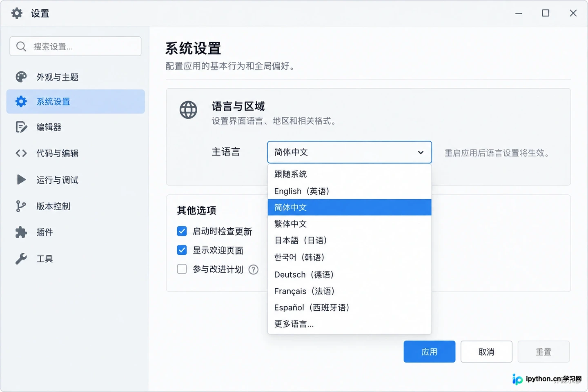The height and width of the screenshot is (392, 588).
Task: Click the play triangle icon for 运行与调试
Action: click(x=21, y=180)
